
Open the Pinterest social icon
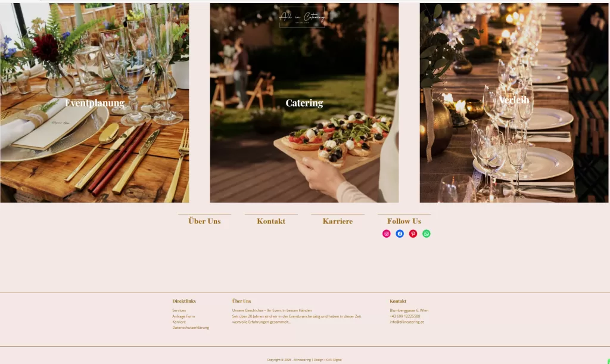tap(413, 234)
